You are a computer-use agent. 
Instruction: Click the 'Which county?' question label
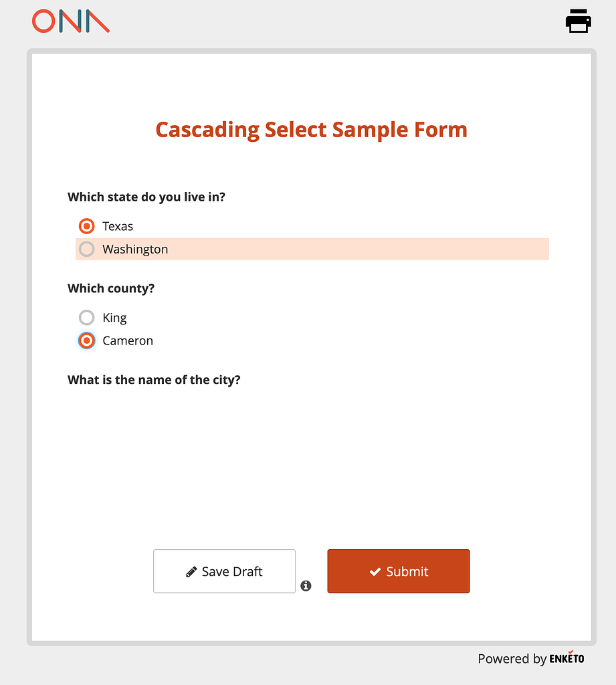click(x=111, y=288)
